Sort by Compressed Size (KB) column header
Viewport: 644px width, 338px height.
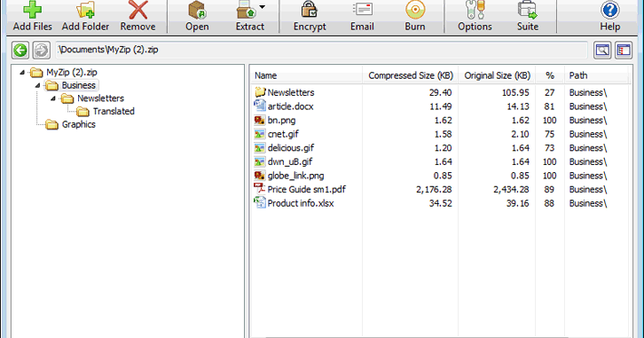411,75
